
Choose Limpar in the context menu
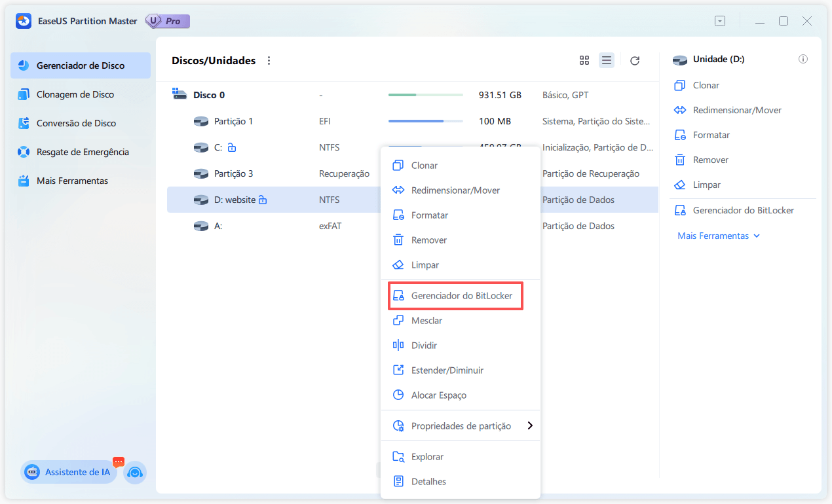[461, 265]
